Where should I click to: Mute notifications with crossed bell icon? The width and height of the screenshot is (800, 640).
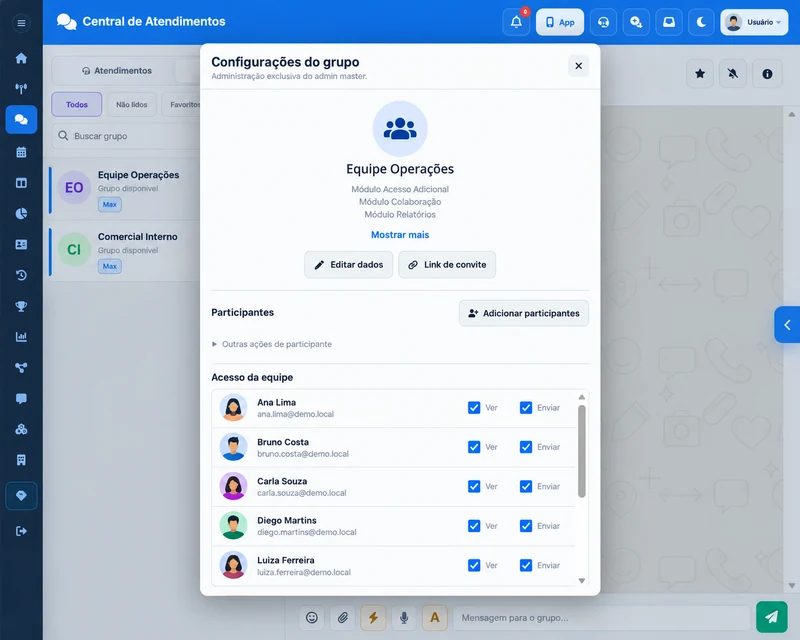[x=733, y=74]
